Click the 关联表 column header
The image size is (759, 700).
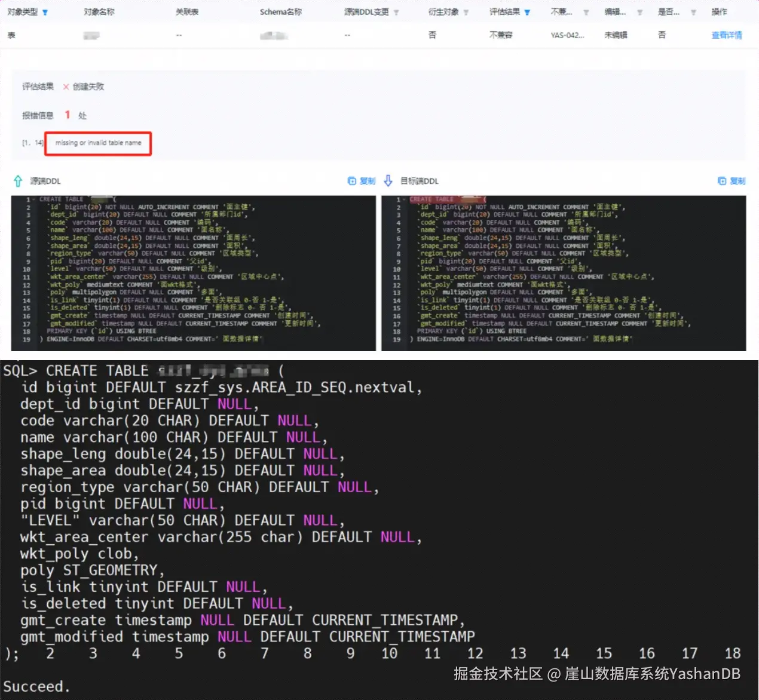click(187, 12)
